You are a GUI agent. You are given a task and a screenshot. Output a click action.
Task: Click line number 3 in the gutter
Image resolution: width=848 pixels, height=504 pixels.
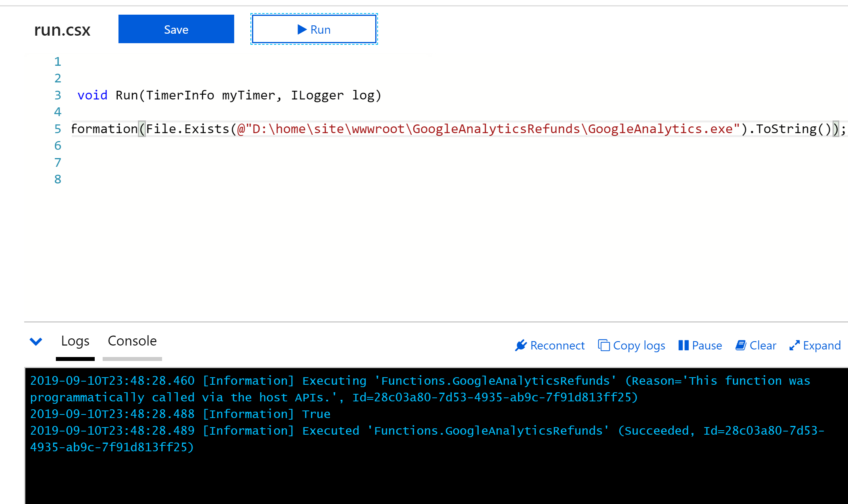point(57,95)
